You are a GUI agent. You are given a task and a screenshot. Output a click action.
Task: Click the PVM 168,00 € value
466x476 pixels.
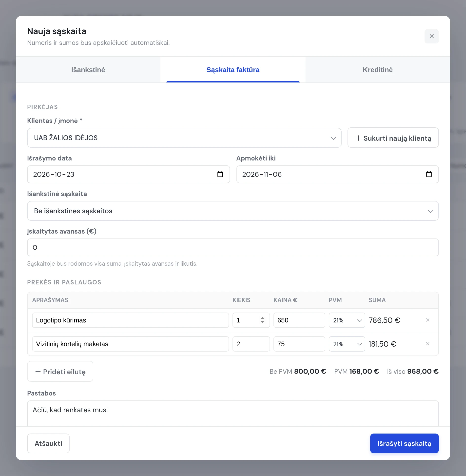(x=356, y=371)
